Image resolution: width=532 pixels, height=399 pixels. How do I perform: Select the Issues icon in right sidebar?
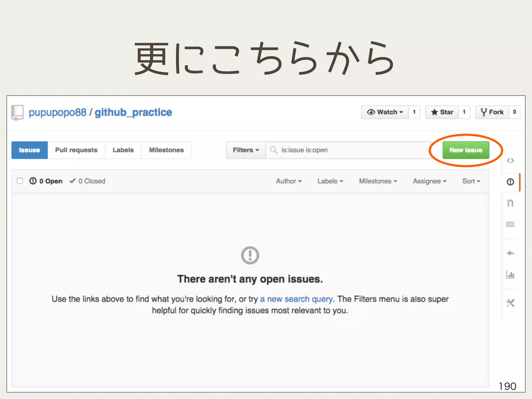(x=510, y=182)
